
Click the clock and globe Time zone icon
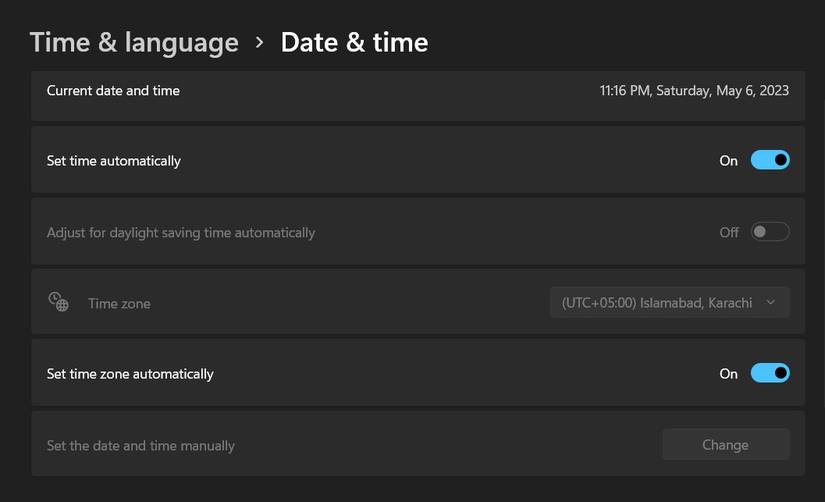pyautogui.click(x=58, y=302)
